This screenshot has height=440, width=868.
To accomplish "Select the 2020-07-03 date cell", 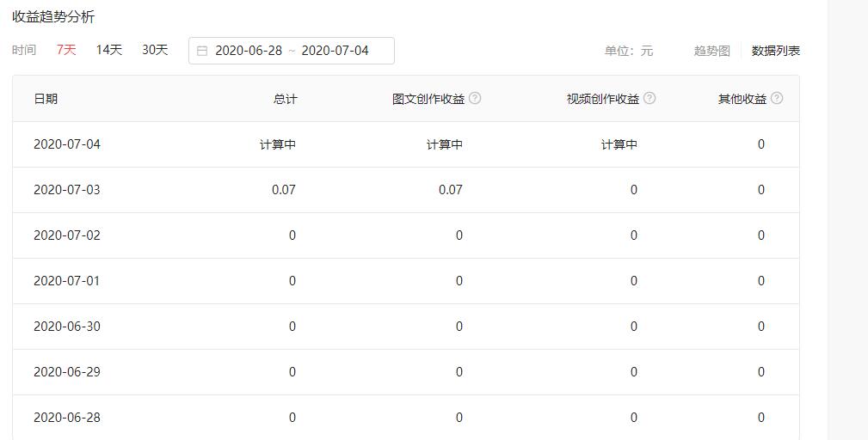I will pyautogui.click(x=67, y=190).
